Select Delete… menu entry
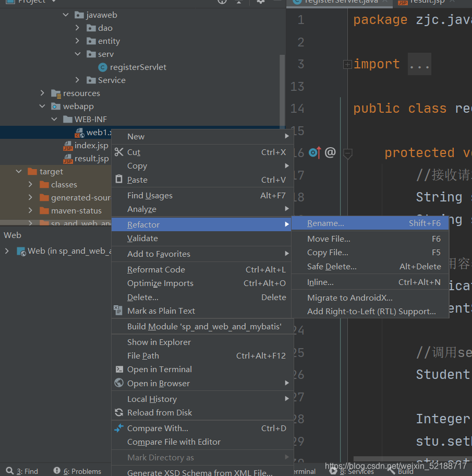 pyautogui.click(x=202, y=297)
